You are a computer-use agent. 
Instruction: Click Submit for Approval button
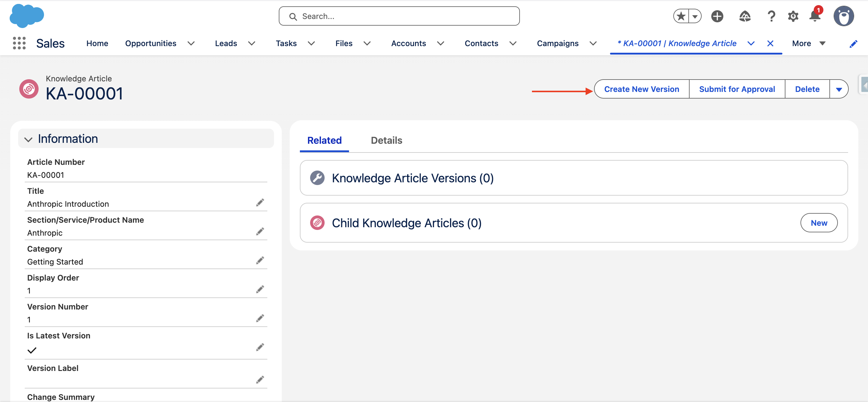[737, 89]
